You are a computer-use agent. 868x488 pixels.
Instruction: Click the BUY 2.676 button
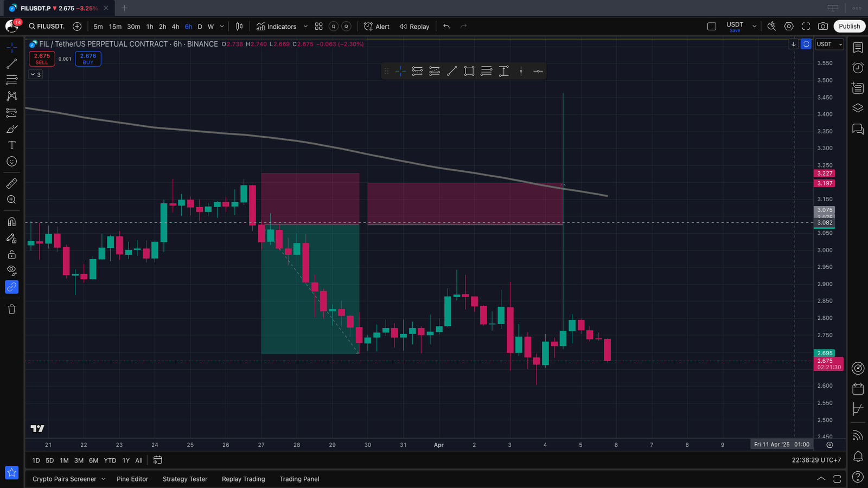pyautogui.click(x=88, y=59)
